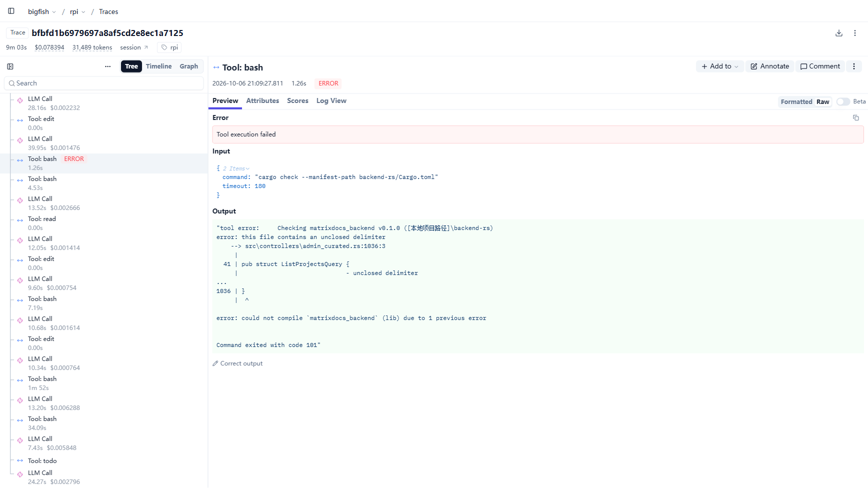The image size is (868, 488).
Task: Open the Tool: bash detail kebab menu
Action: [854, 66]
